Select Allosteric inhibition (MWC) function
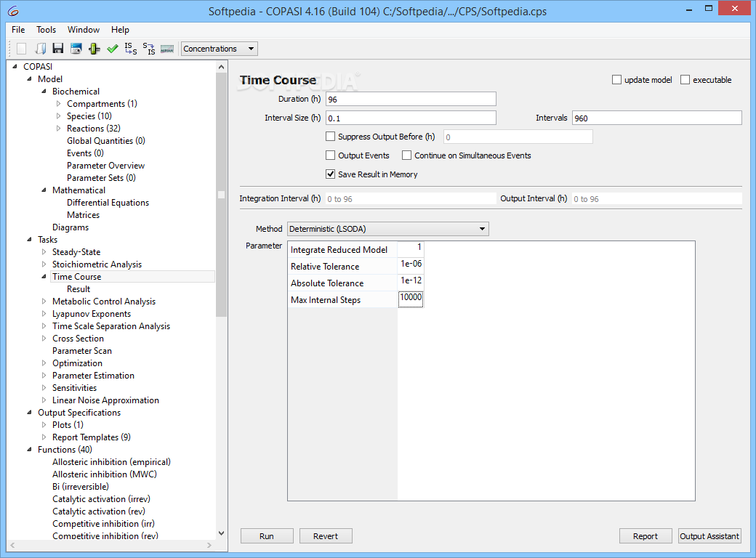756x558 pixels. 104,474
